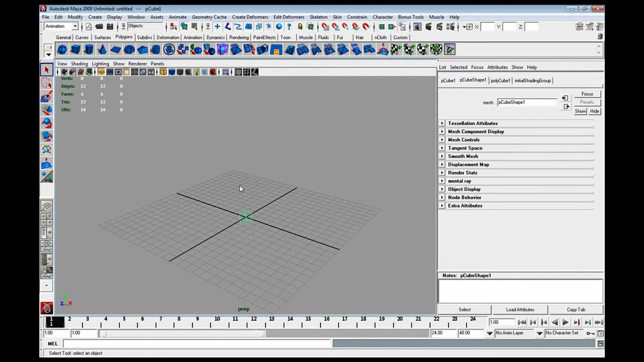Click the Load Attributes button
The height and width of the screenshot is (362, 644).
click(520, 310)
